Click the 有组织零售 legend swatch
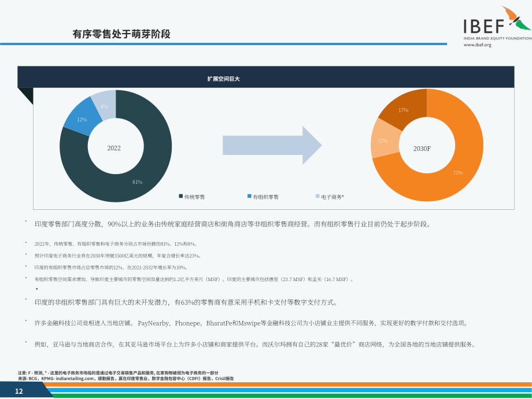 point(249,196)
